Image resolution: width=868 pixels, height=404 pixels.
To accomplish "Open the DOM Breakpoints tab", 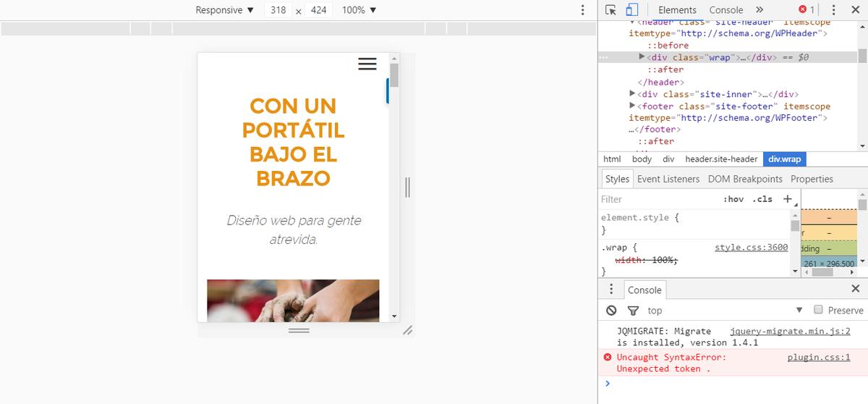I will [x=745, y=179].
